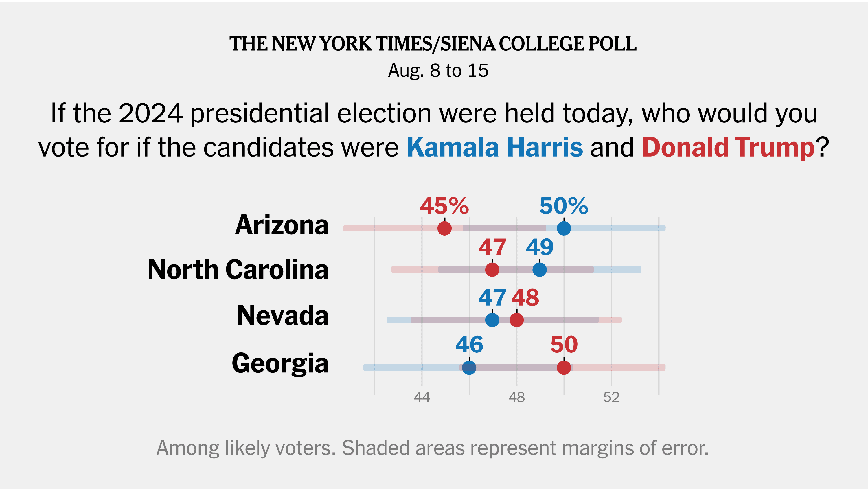This screenshot has height=489, width=868.
Task: Click Arizona's blue Harris dot
Action: [x=564, y=228]
